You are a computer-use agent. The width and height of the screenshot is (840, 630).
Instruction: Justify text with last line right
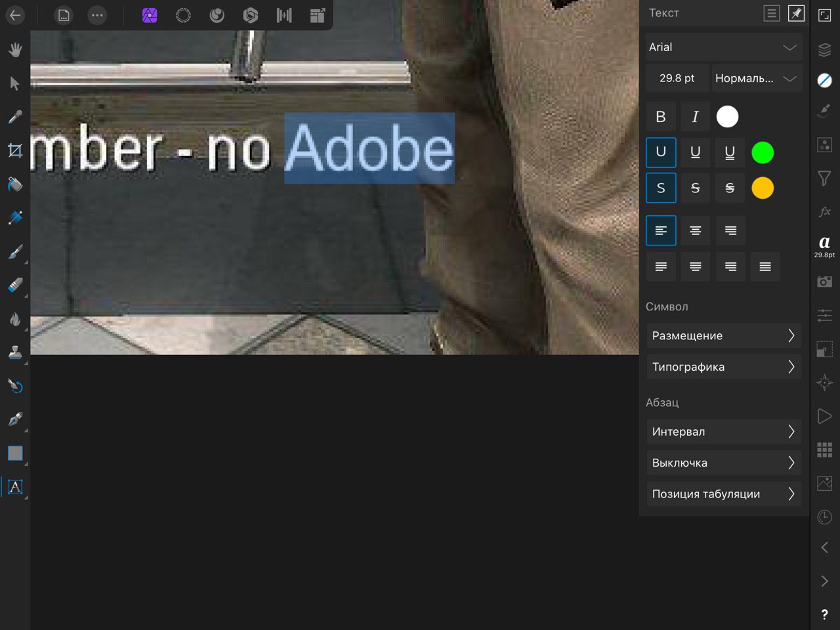point(730,266)
